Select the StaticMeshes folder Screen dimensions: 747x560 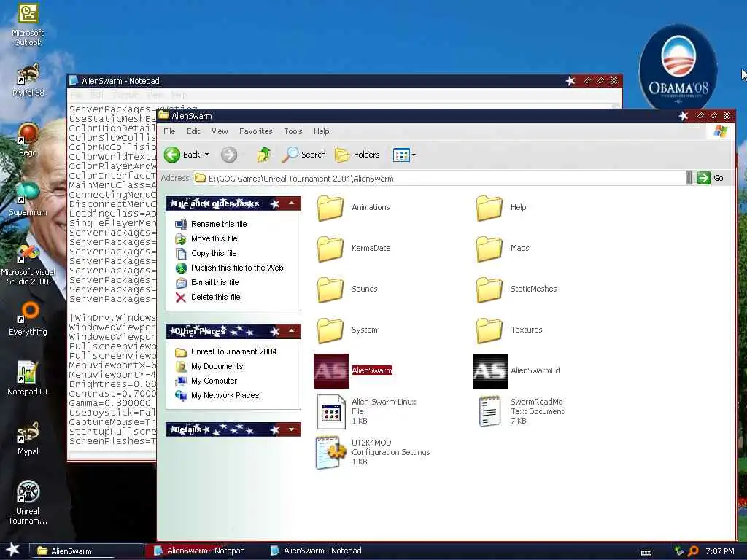coord(516,289)
